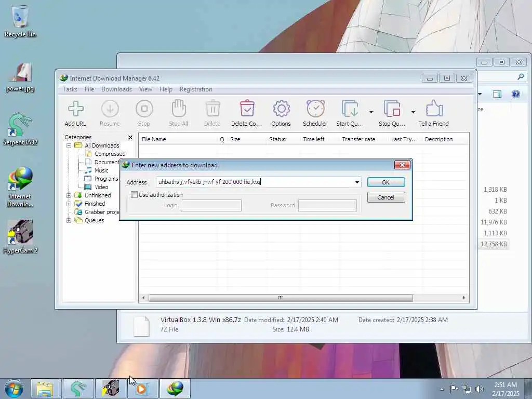Screen dimensions: 532x399
Task: Click inside the Address text field
Action: 255,182
